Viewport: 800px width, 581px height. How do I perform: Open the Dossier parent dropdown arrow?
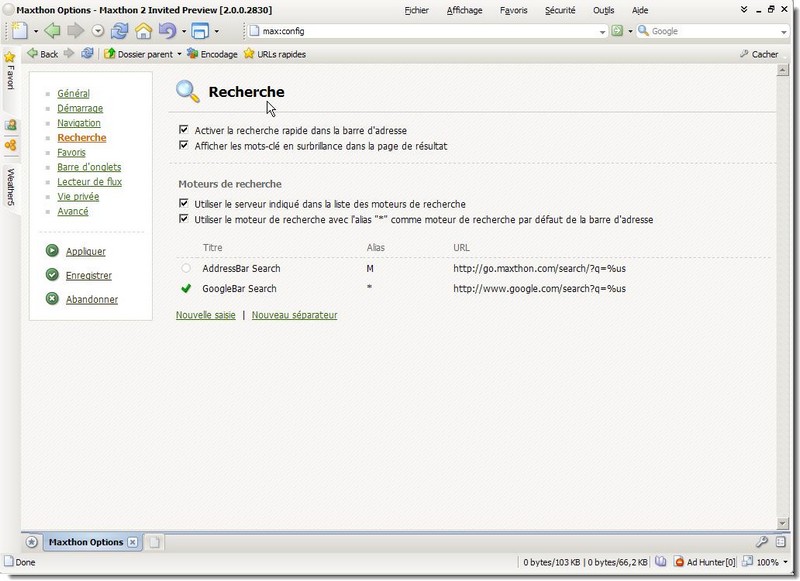180,54
